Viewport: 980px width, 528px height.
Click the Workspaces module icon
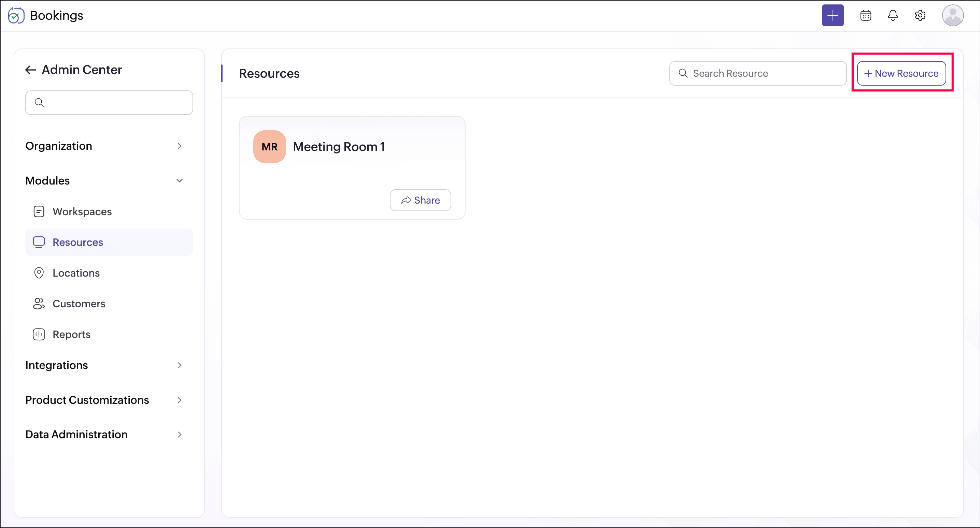(x=39, y=211)
